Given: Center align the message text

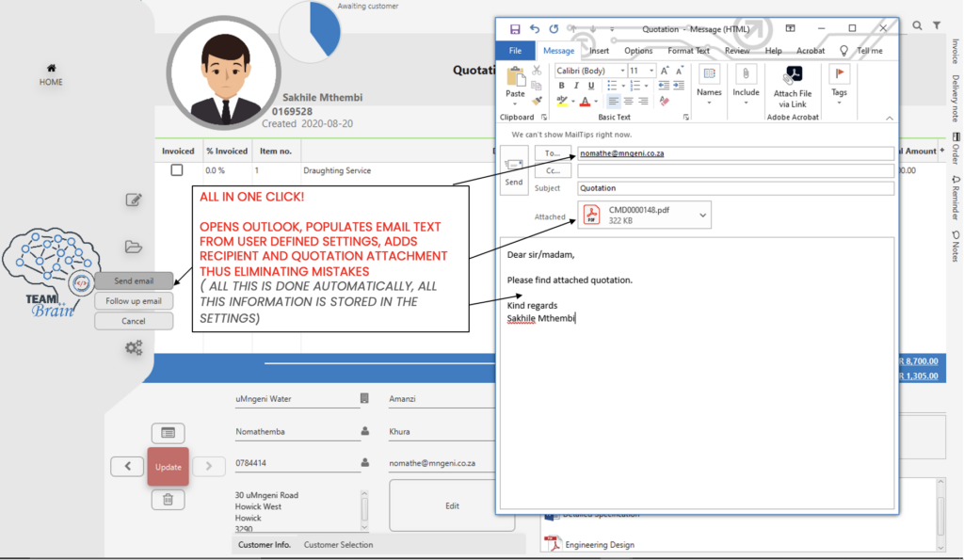Looking at the screenshot, I should tap(628, 101).
